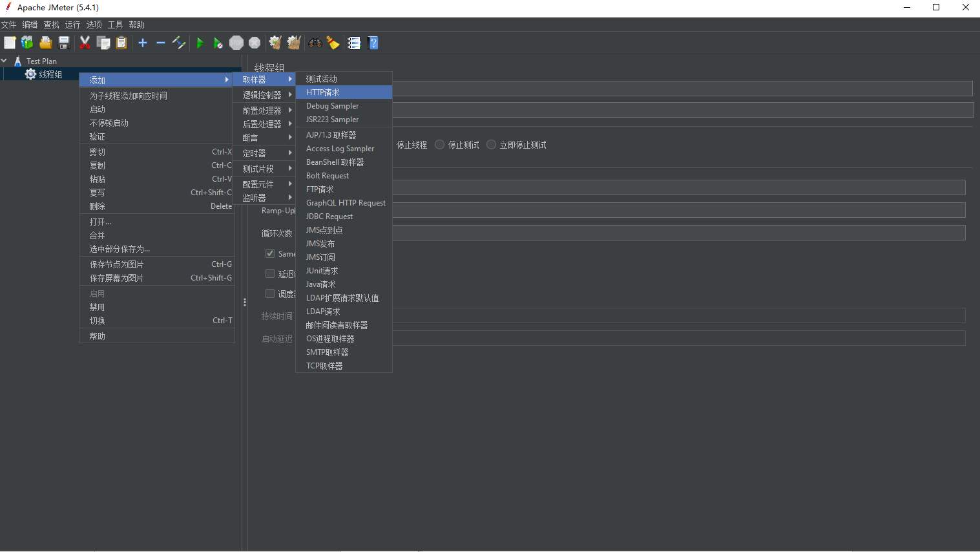Choose BeanShell 取样器 entry
This screenshot has height=552, width=980.
[344, 162]
